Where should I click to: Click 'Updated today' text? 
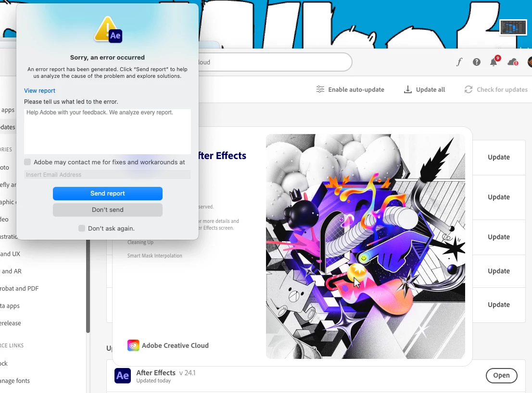[153, 381]
